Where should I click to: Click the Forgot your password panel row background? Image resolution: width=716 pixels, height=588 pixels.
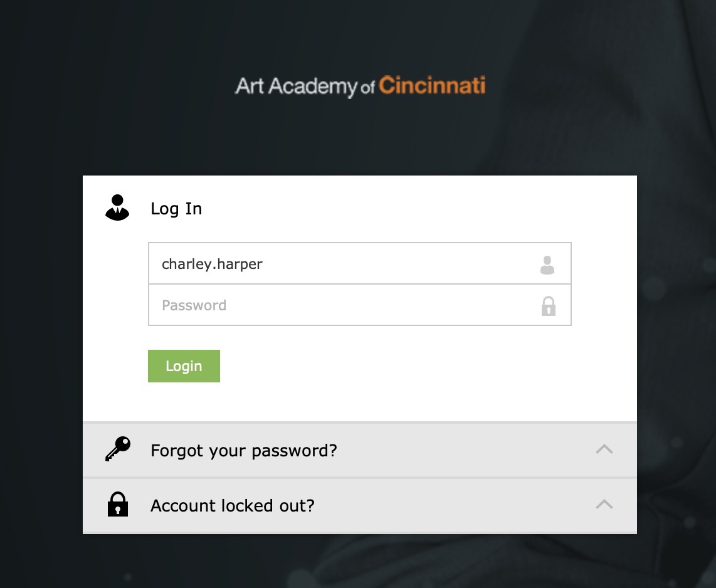(359, 450)
